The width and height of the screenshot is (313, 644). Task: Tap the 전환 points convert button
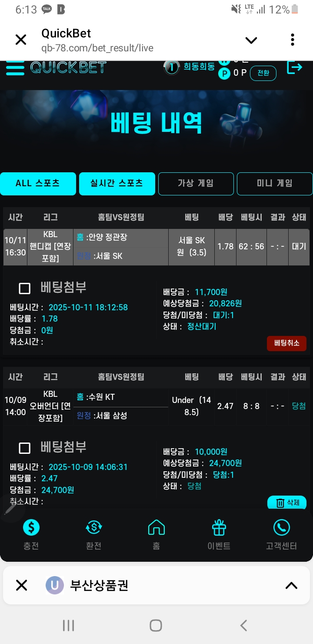click(x=263, y=73)
